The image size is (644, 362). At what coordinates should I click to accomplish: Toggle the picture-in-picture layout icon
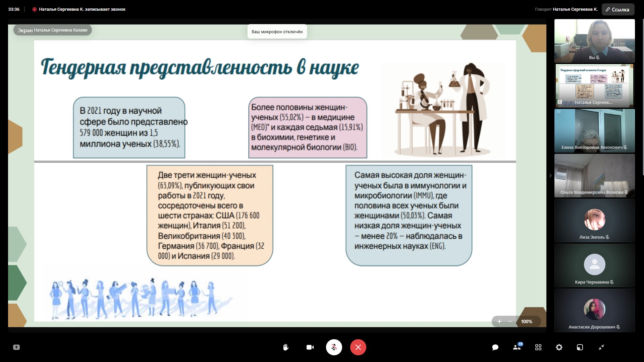pos(580,347)
